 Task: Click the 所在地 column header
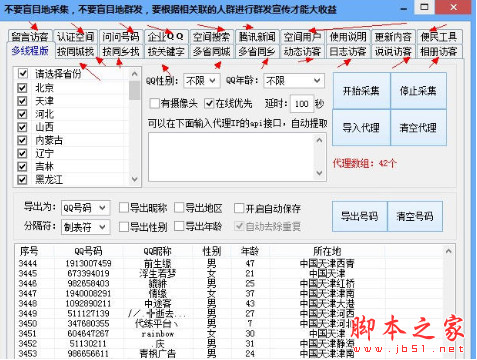[327, 251]
